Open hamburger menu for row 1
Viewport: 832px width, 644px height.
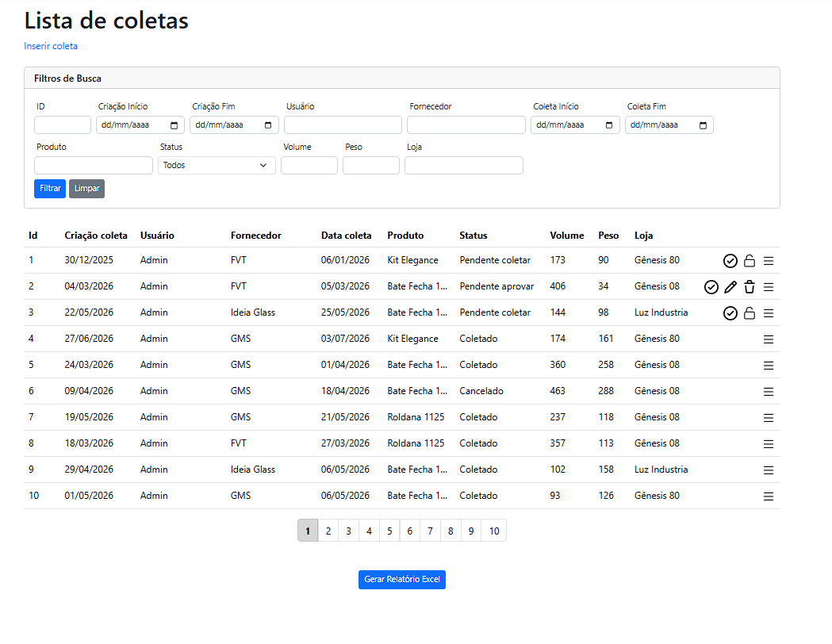769,261
